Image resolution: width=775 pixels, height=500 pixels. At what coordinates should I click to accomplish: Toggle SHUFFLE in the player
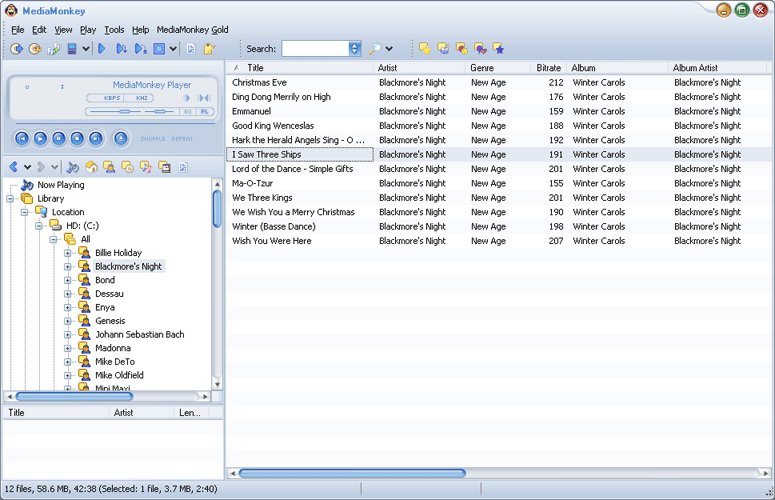[153, 139]
